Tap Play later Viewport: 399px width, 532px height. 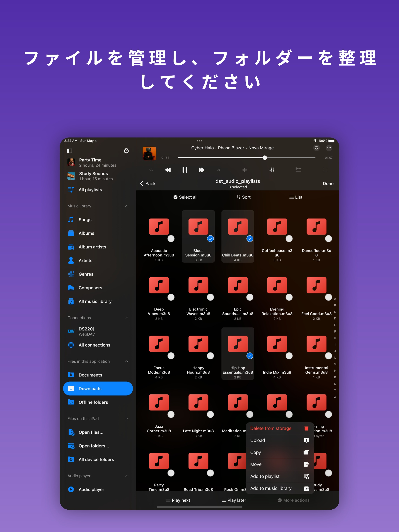(234, 500)
